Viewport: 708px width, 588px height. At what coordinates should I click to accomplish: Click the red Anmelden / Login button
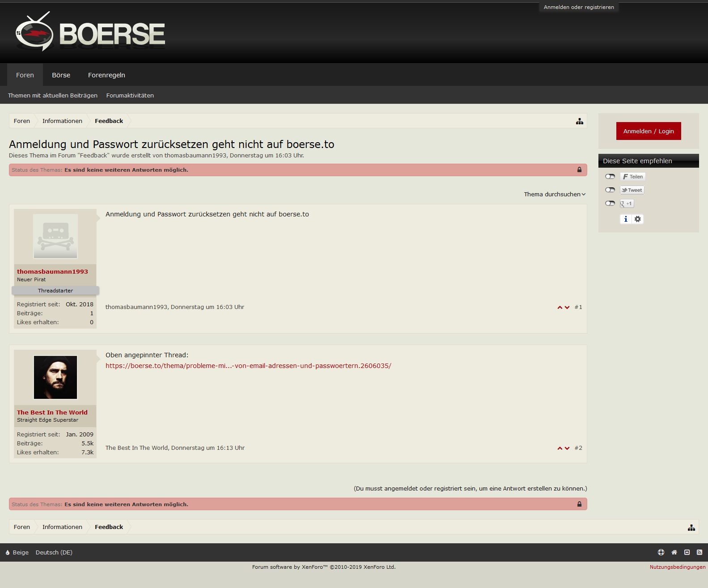tap(648, 131)
